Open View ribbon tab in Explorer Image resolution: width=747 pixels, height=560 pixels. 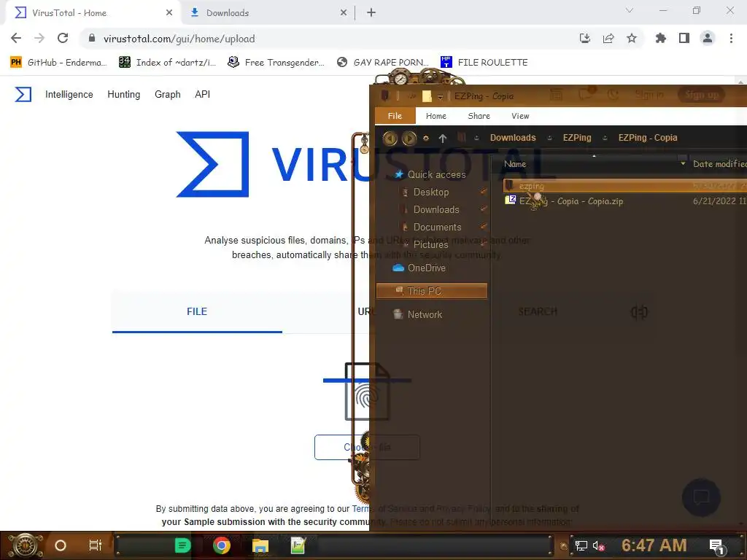[520, 116]
